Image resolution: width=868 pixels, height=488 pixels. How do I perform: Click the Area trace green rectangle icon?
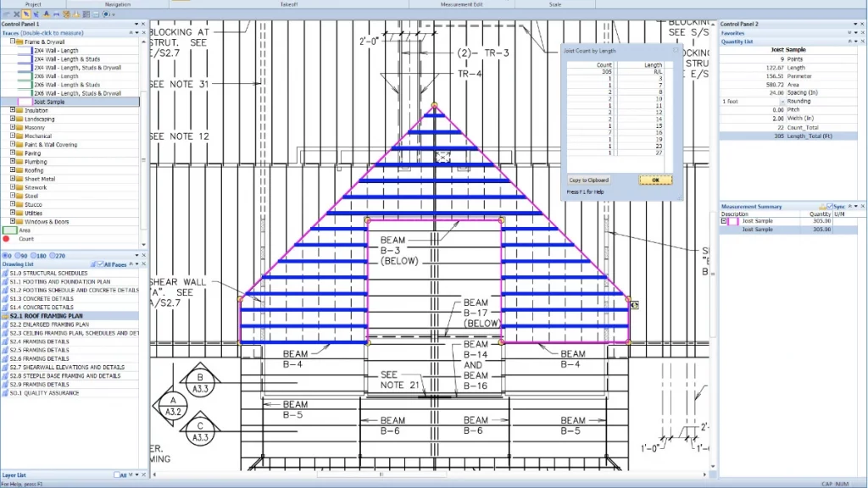[x=10, y=230]
